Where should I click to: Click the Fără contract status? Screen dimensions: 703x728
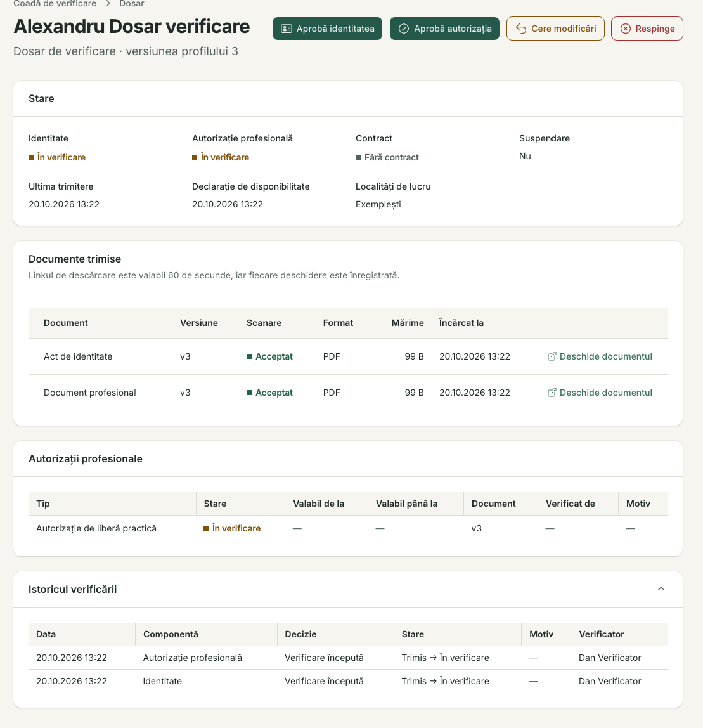[x=387, y=157]
